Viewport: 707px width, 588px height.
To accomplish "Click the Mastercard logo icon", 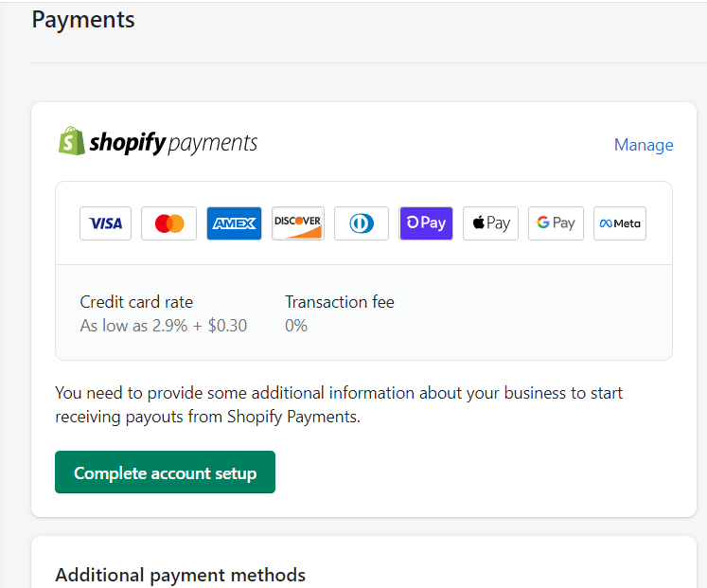I will coord(169,223).
